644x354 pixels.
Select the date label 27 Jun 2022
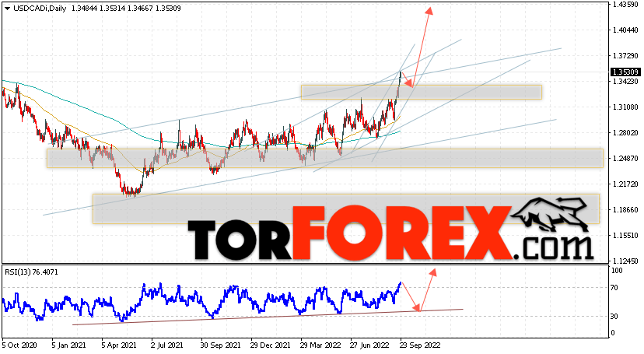(369, 345)
